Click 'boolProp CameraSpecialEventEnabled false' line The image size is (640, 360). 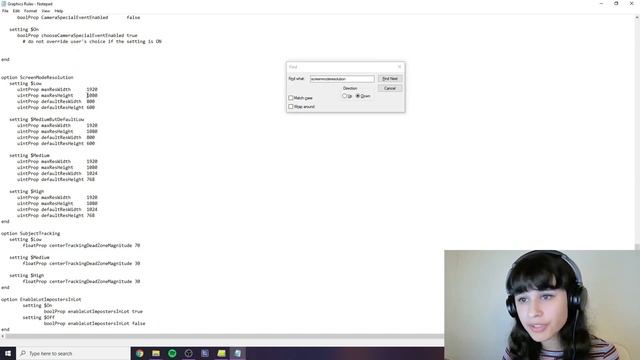click(78, 18)
